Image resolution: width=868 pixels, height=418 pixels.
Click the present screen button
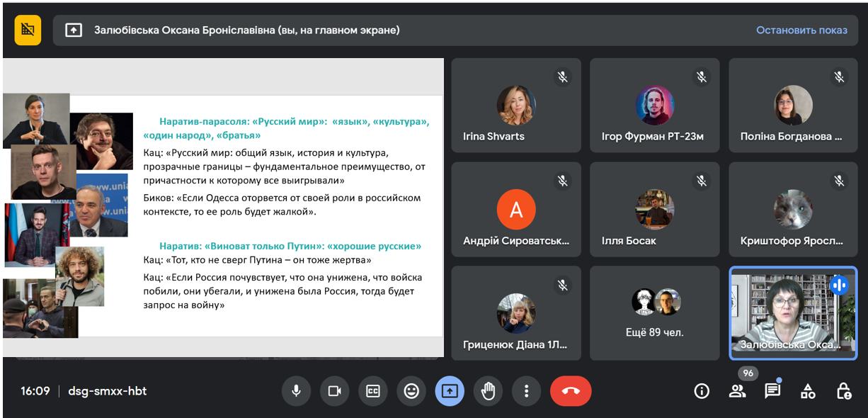pos(450,391)
